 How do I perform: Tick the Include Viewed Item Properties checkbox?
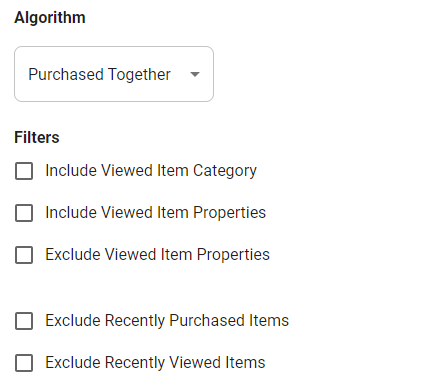[24, 213]
